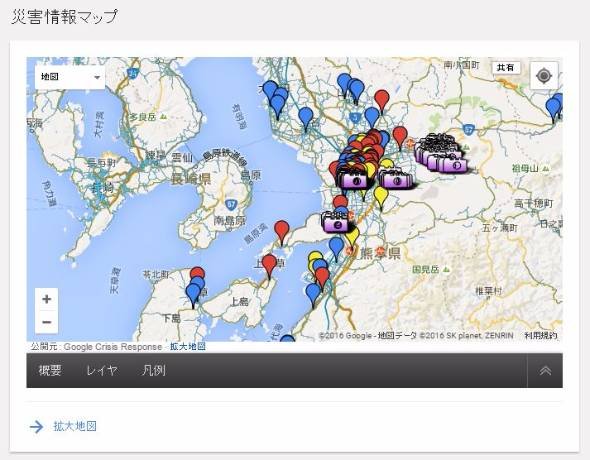
Task: Open the 地図 map type dropdown
Action: click(x=70, y=77)
